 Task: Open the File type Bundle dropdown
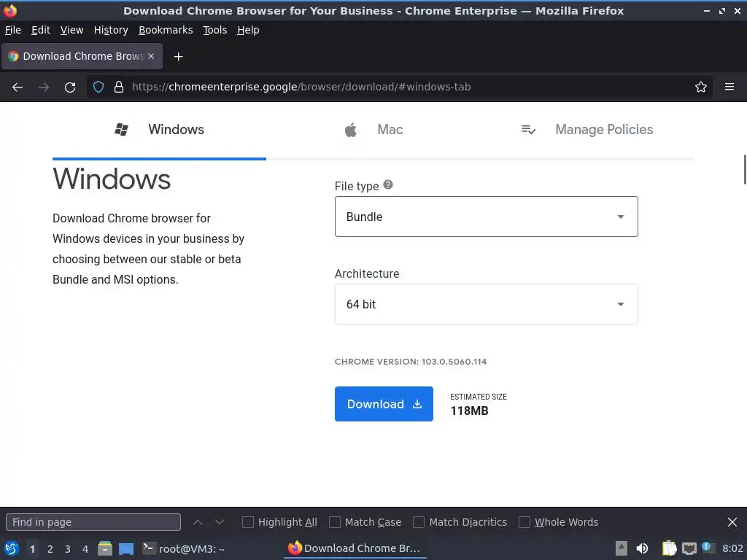[x=487, y=217]
